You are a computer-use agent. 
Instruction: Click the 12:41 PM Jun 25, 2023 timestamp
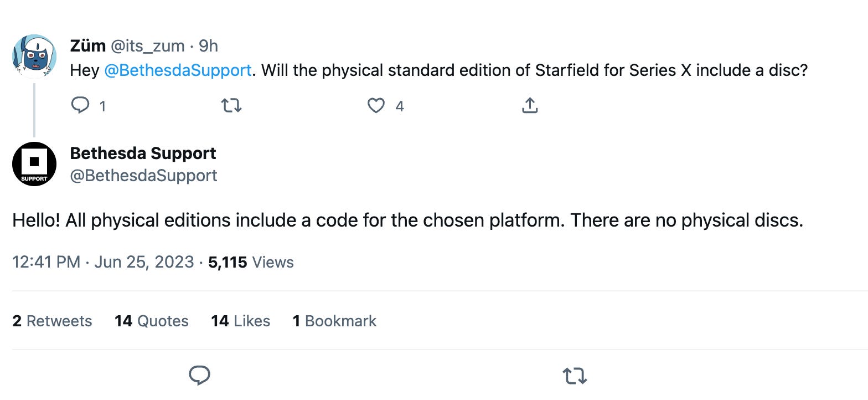(103, 262)
